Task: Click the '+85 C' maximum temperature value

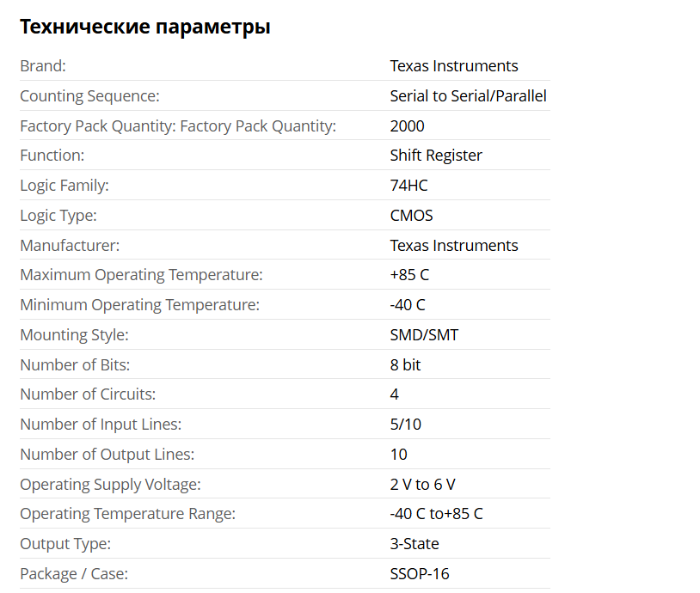Action: (409, 275)
